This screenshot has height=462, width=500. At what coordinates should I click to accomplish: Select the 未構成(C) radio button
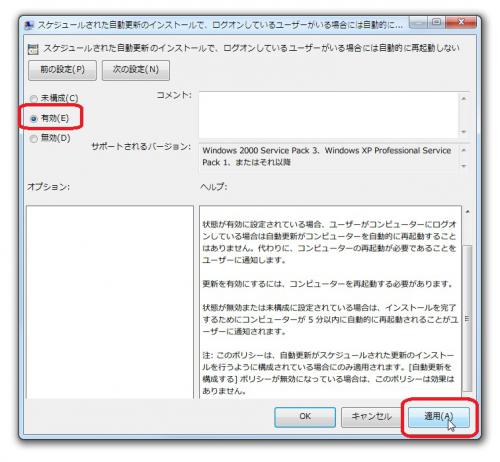(34, 98)
